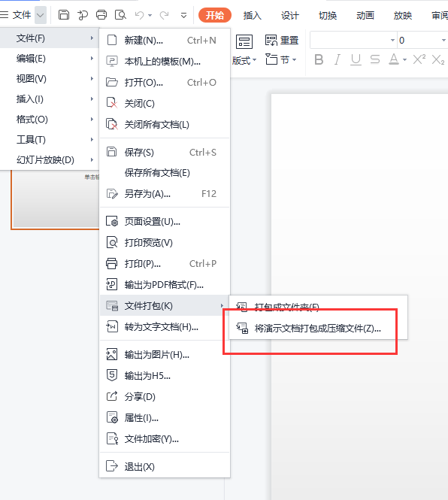The width and height of the screenshot is (448, 500).
Task: Expand the 编辑(E) submenu
Action: (x=50, y=59)
